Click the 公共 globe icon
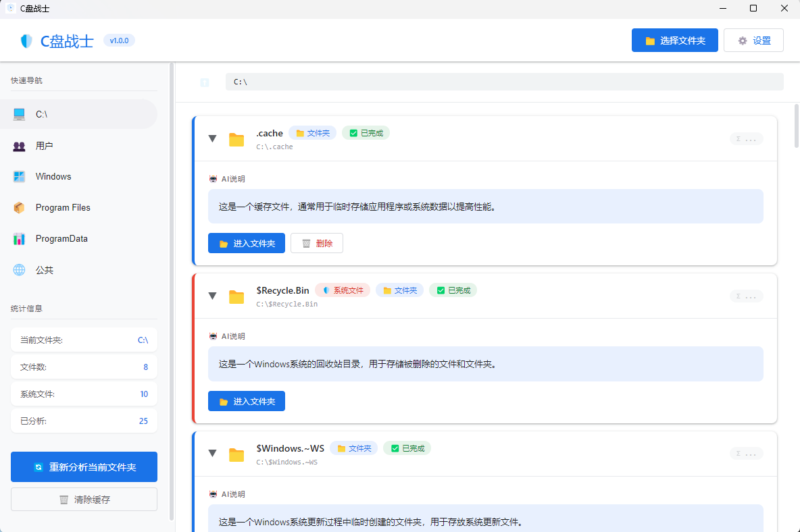The width and height of the screenshot is (800, 532). click(20, 270)
